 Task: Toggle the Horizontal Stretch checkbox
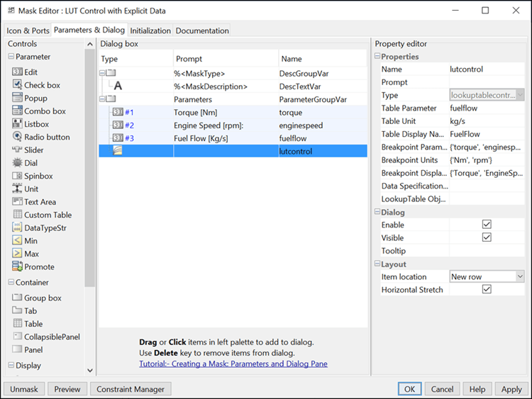tap(486, 290)
